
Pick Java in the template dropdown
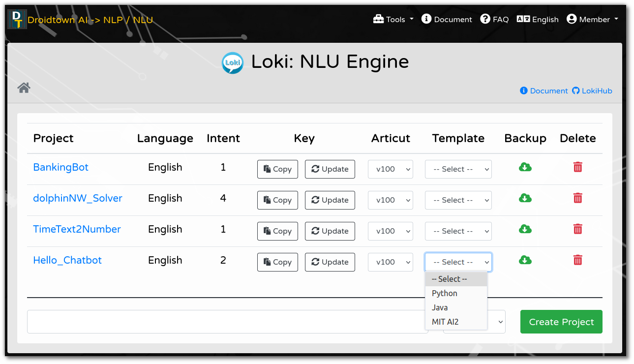[440, 307]
